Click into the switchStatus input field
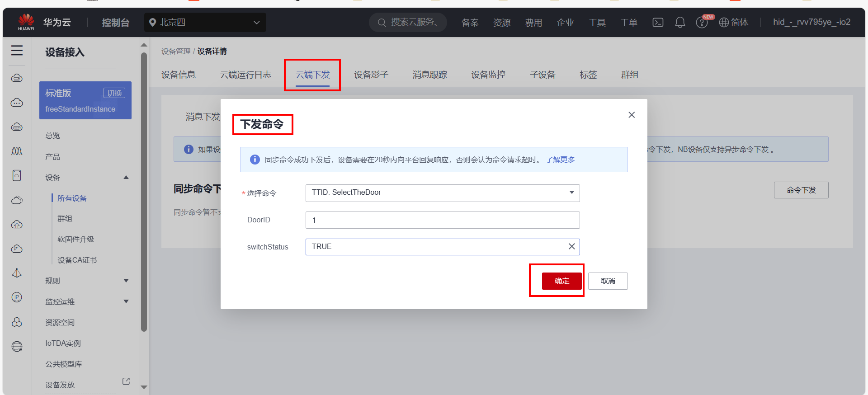868x395 pixels. pos(443,247)
